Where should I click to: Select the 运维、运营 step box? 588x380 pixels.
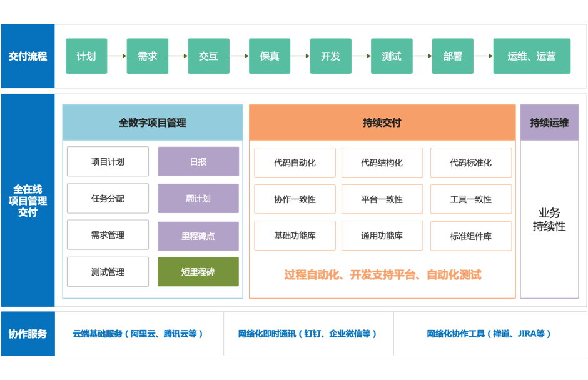[x=532, y=56]
